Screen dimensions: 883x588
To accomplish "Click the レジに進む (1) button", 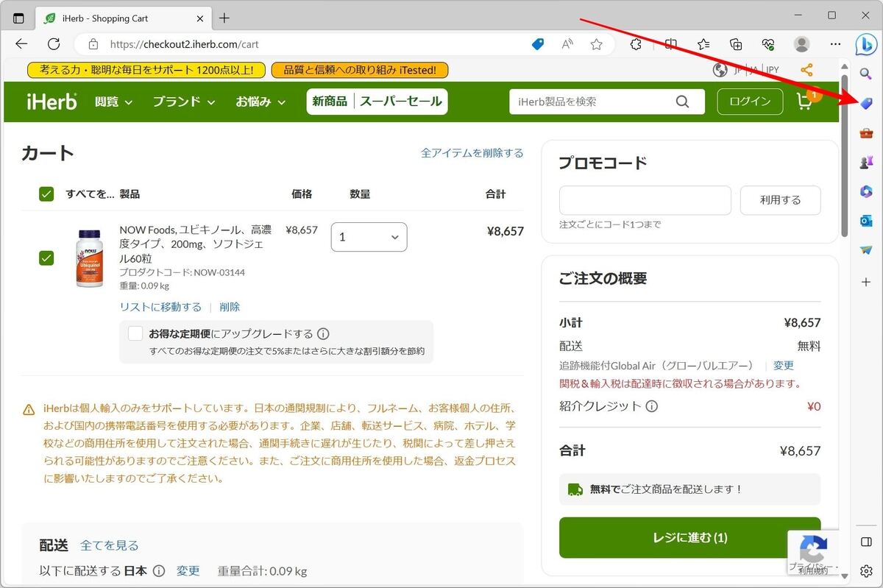I will pyautogui.click(x=689, y=537).
